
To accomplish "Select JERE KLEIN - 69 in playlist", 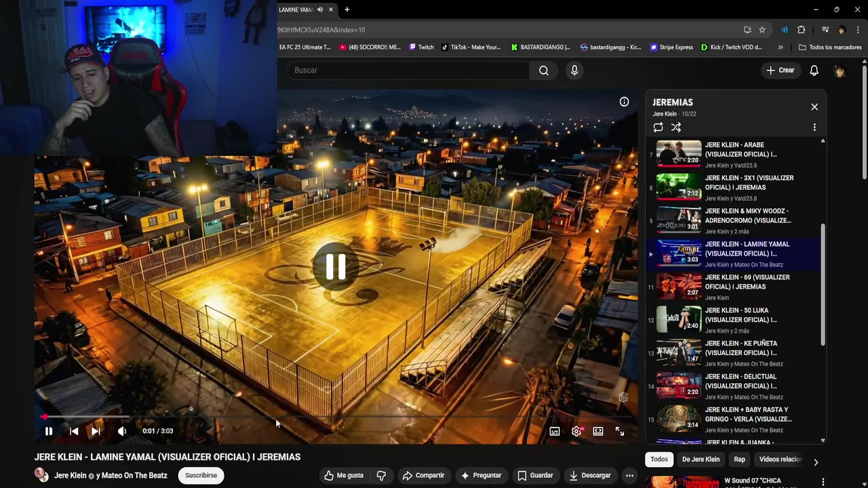I will 734,287.
